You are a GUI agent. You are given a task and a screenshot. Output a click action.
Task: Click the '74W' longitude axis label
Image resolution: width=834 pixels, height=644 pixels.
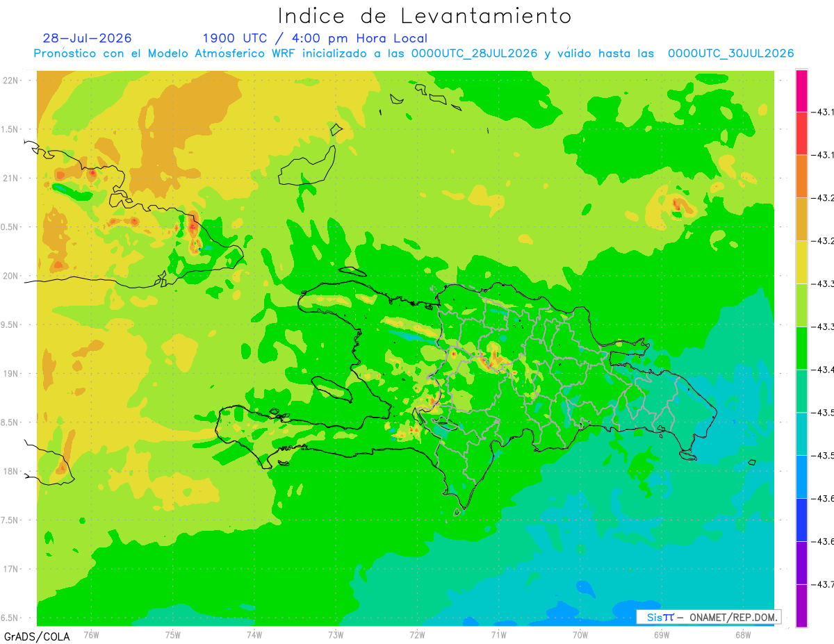tap(254, 634)
